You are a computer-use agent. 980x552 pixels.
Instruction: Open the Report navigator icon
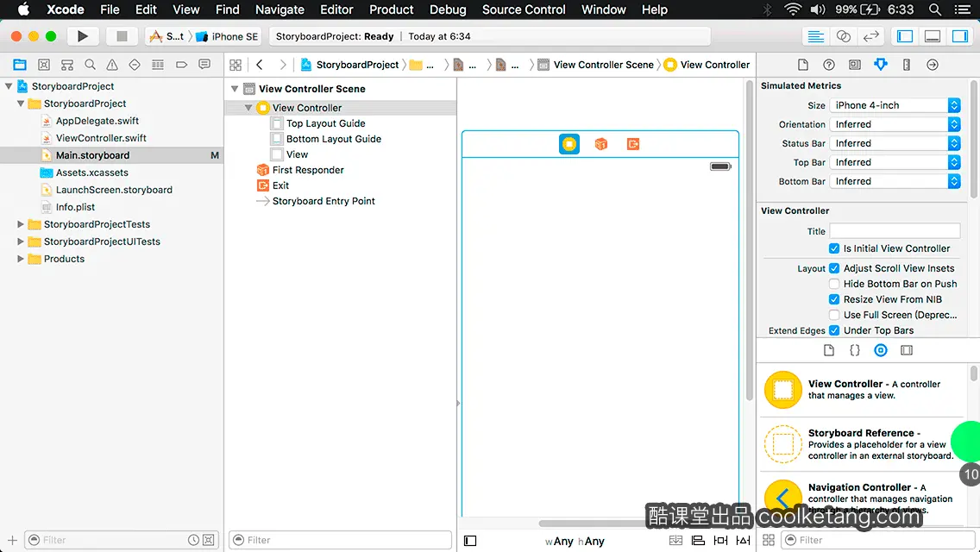[204, 65]
